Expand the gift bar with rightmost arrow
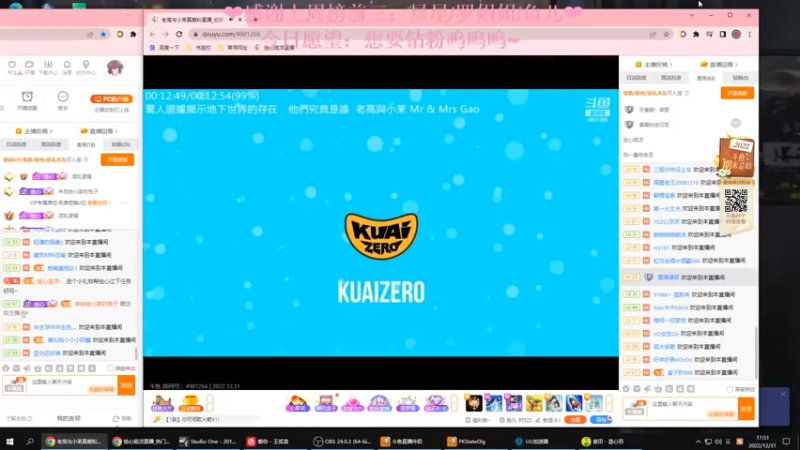 (609, 404)
